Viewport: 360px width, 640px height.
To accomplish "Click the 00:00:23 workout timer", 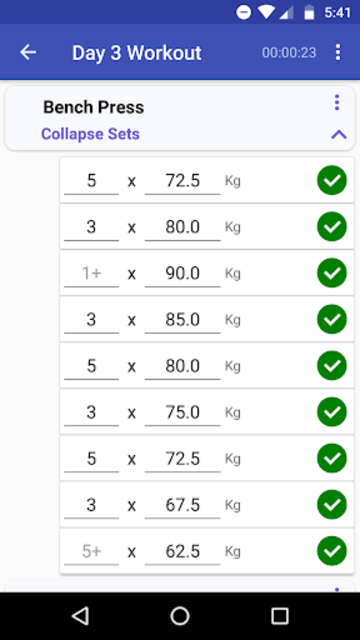I will pyautogui.click(x=289, y=53).
